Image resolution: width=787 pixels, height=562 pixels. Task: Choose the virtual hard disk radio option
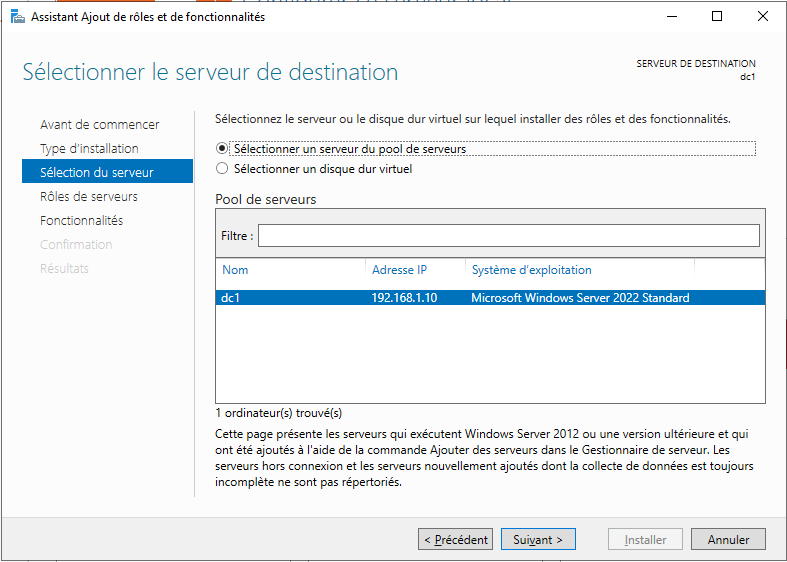tap(222, 169)
